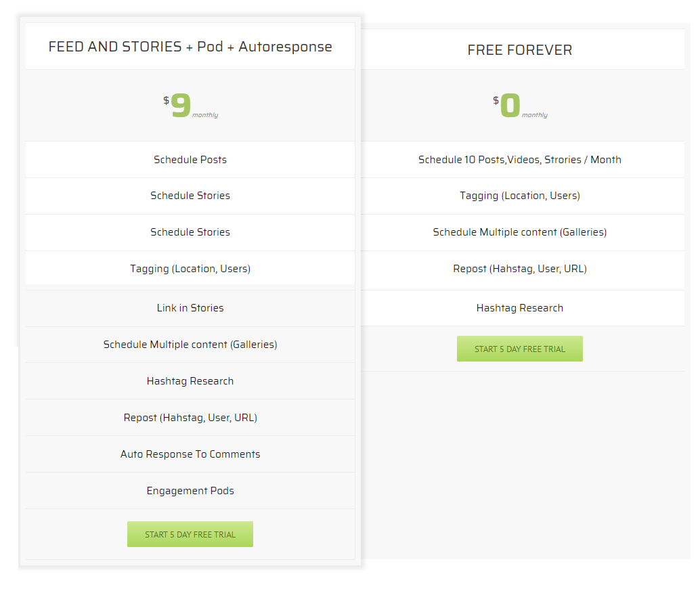Click the Engagement Pods feature
The height and width of the screenshot is (589, 700).
(190, 491)
